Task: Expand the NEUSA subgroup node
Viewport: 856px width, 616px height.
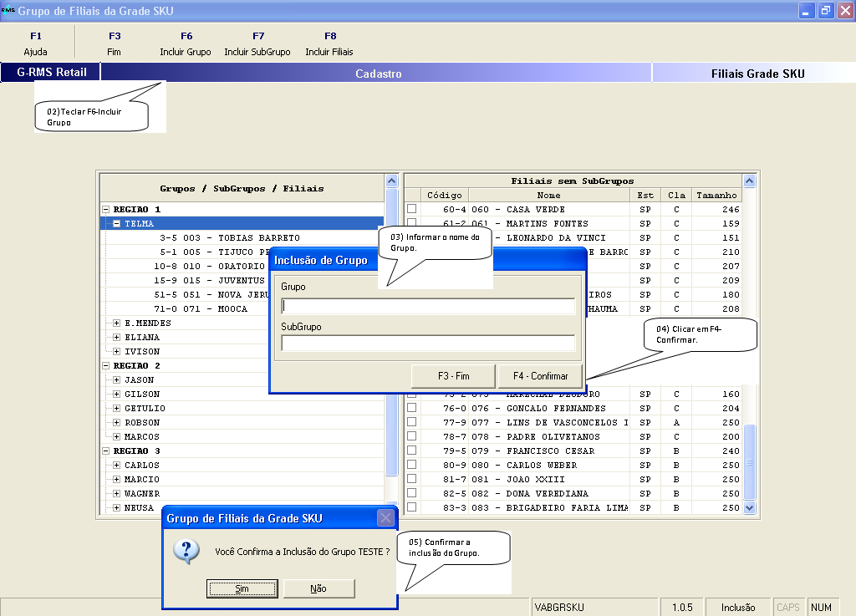Action: pyautogui.click(x=116, y=507)
